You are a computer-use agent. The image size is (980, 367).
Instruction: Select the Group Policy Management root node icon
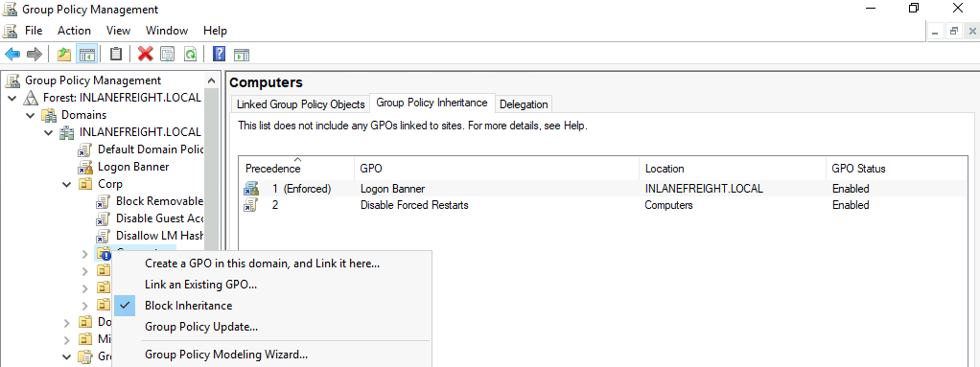click(x=13, y=80)
